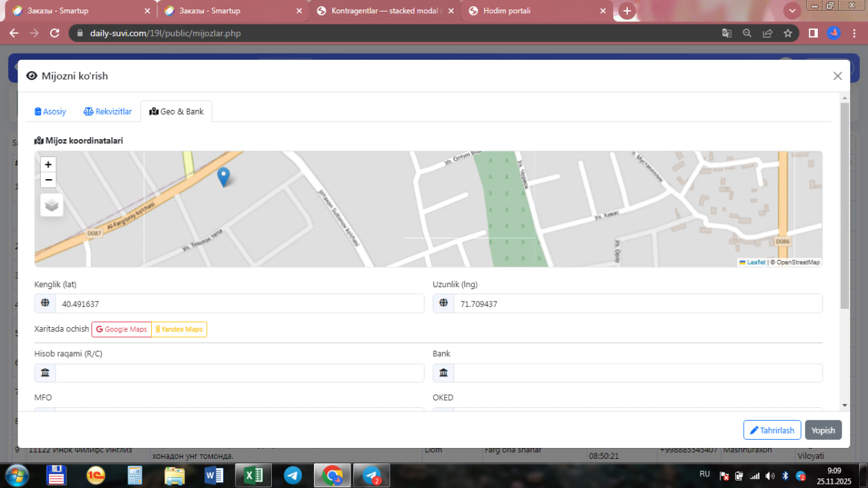The height and width of the screenshot is (488, 868).
Task: Click the modal vertical scrollbar
Action: click(844, 204)
